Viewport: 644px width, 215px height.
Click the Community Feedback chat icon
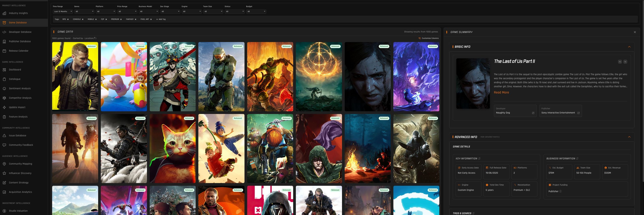tap(4, 145)
